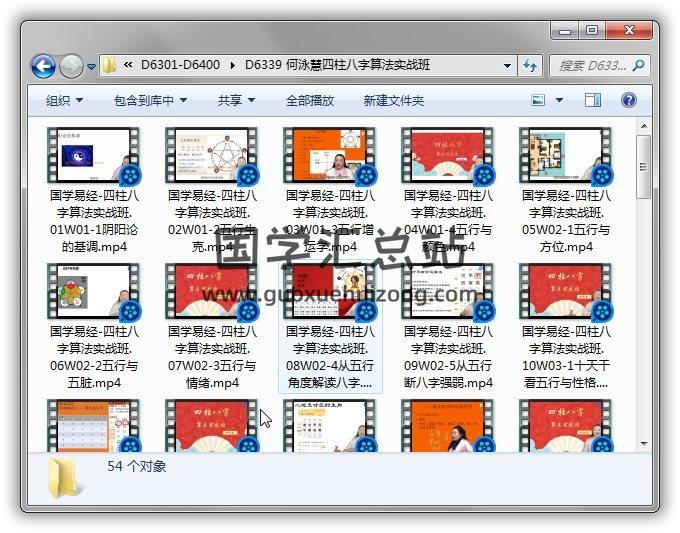Open the Help question mark icon

(x=629, y=100)
